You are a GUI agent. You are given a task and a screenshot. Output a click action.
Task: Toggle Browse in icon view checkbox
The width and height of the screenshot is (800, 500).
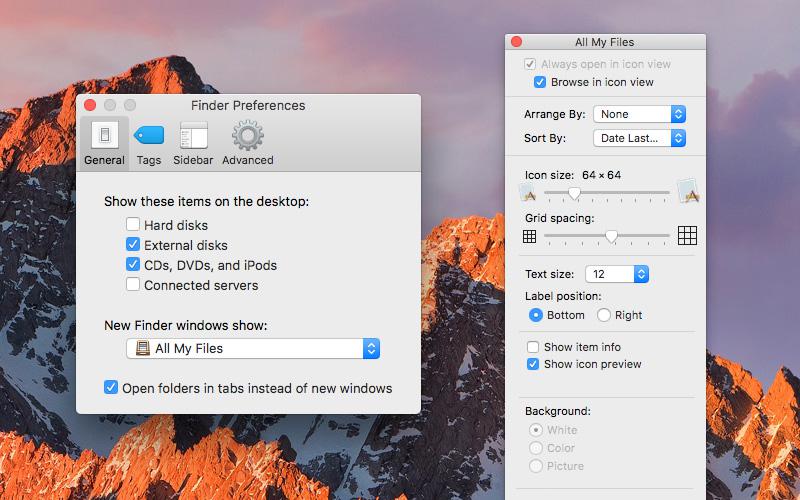[x=540, y=82]
